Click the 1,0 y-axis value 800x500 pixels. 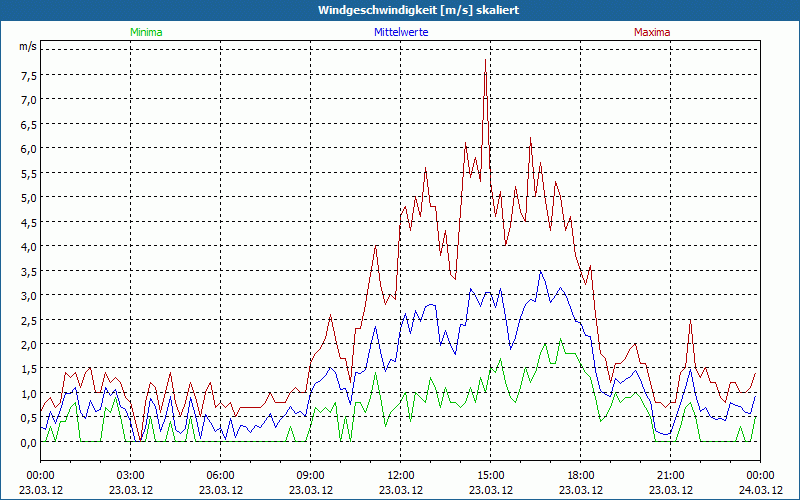29,394
